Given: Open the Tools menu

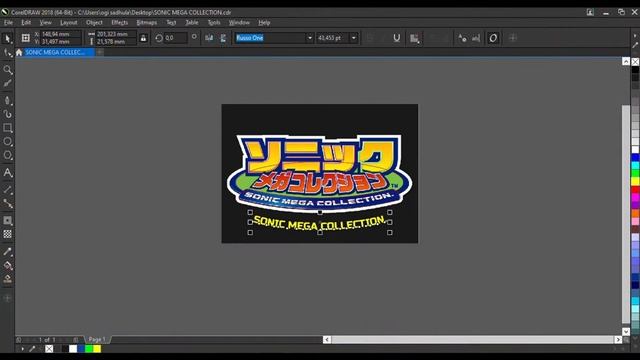Looking at the screenshot, I should coord(214,22).
